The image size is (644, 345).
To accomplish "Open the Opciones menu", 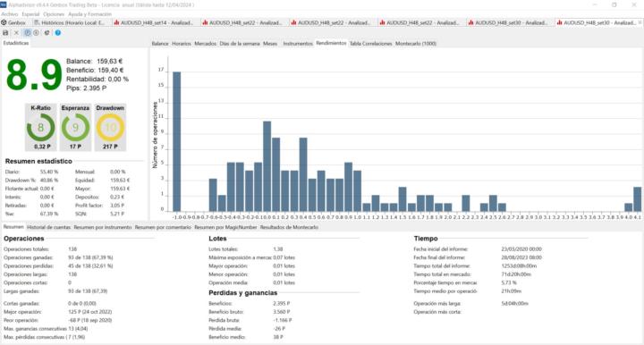I will pos(54,14).
